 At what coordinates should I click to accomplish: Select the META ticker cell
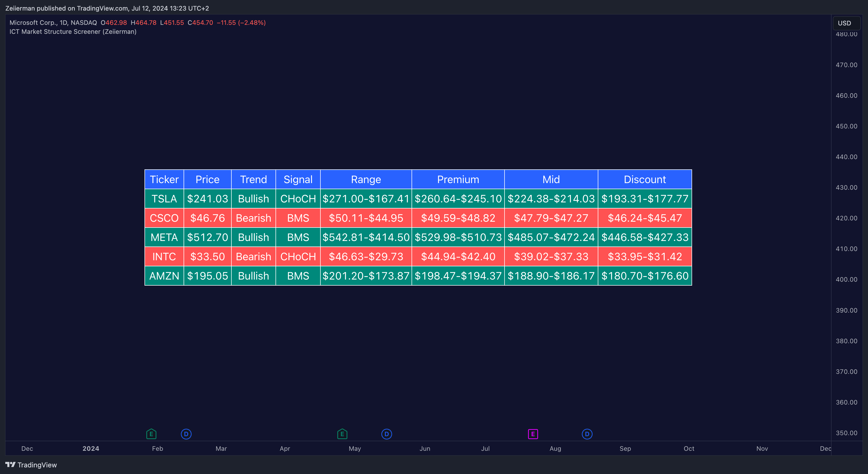[x=164, y=237]
